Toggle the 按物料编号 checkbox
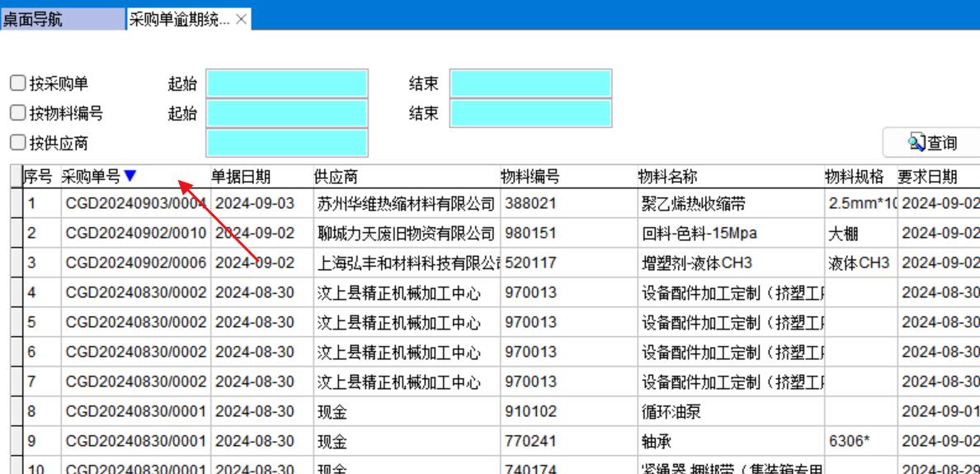 click(17, 113)
